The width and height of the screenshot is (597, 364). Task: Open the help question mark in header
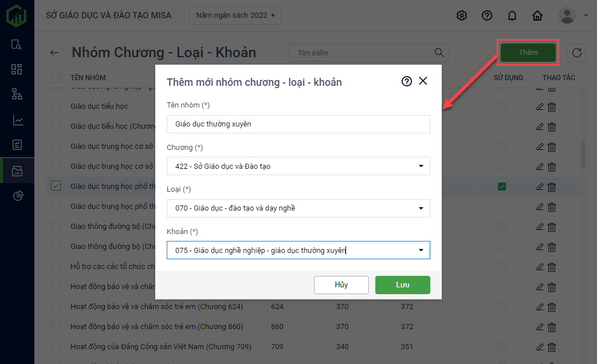[487, 15]
